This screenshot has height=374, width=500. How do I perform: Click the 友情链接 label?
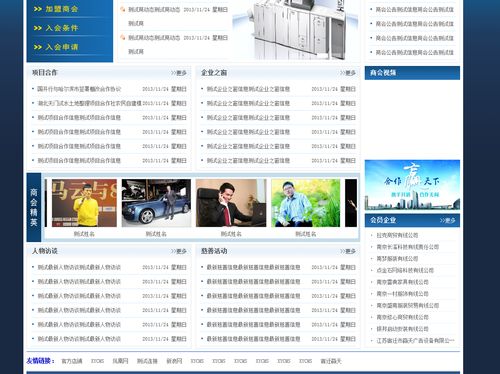(x=40, y=361)
